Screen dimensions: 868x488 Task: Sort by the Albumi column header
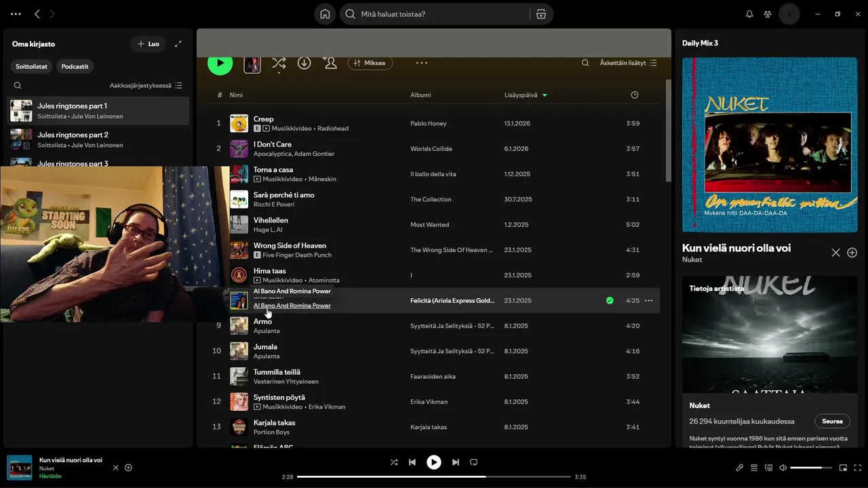pyautogui.click(x=420, y=95)
